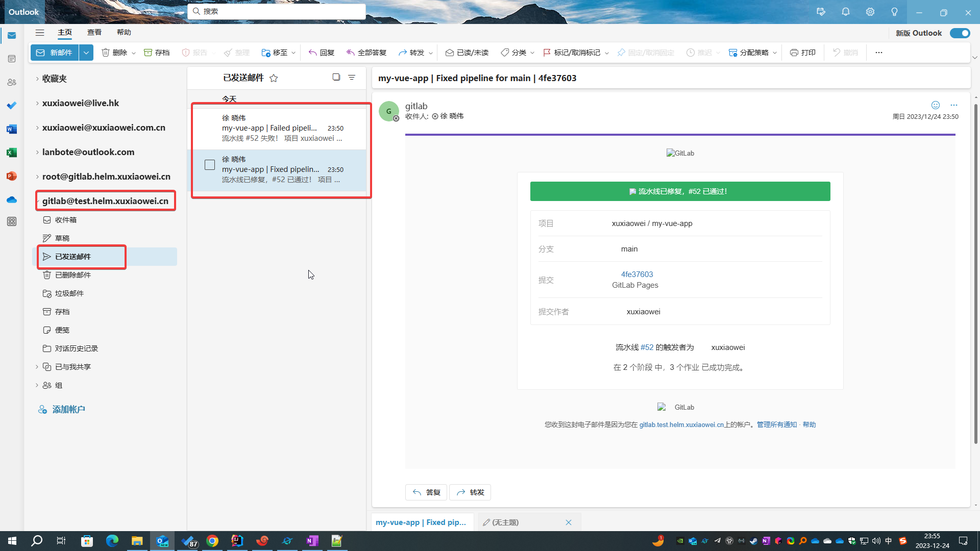Image resolution: width=980 pixels, height=551 pixels.
Task: Click the 打印 print toolbar button
Action: [x=803, y=53]
